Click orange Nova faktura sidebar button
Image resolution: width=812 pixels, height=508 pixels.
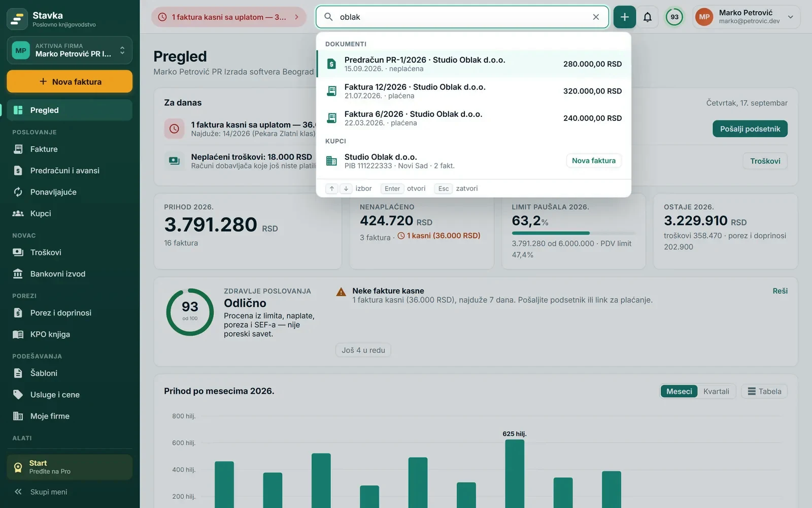[x=70, y=81]
